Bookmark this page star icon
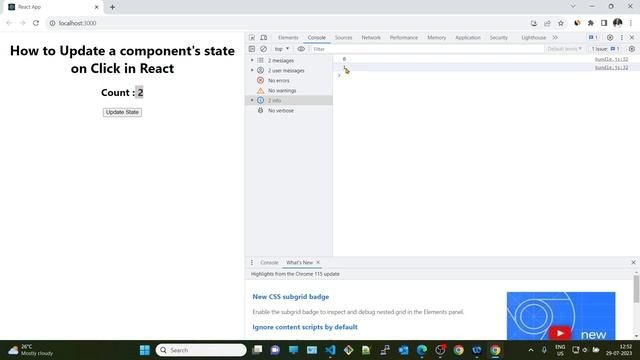The image size is (640, 360). (x=561, y=23)
